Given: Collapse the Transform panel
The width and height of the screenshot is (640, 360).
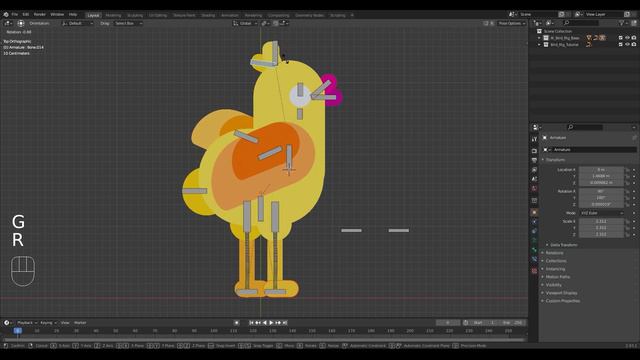Looking at the screenshot, I should coord(554,160).
